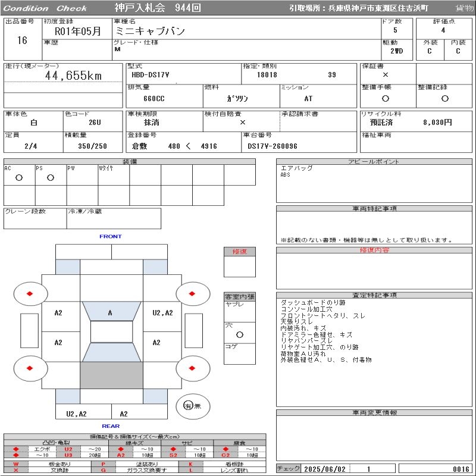Click the 査定特記事項 section header
This screenshot has height=476, width=476.
coord(374,295)
